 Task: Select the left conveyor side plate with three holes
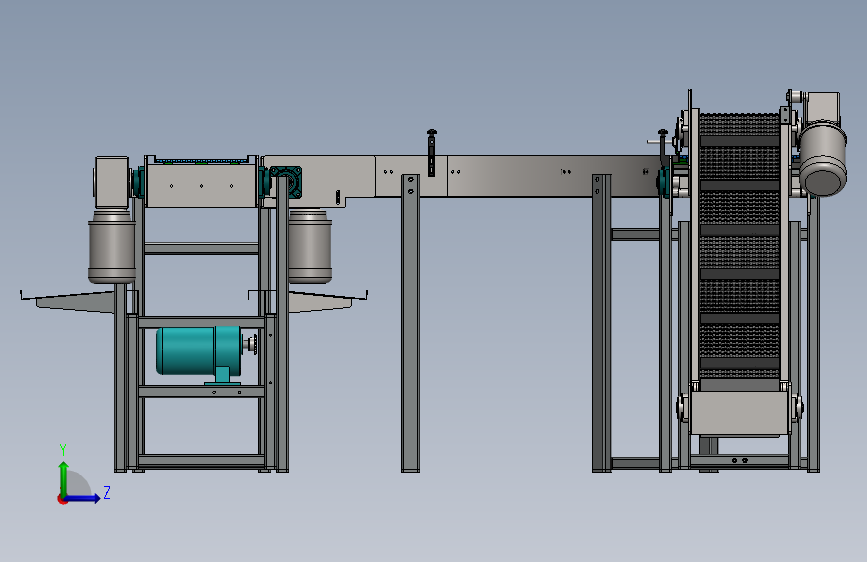201,185
